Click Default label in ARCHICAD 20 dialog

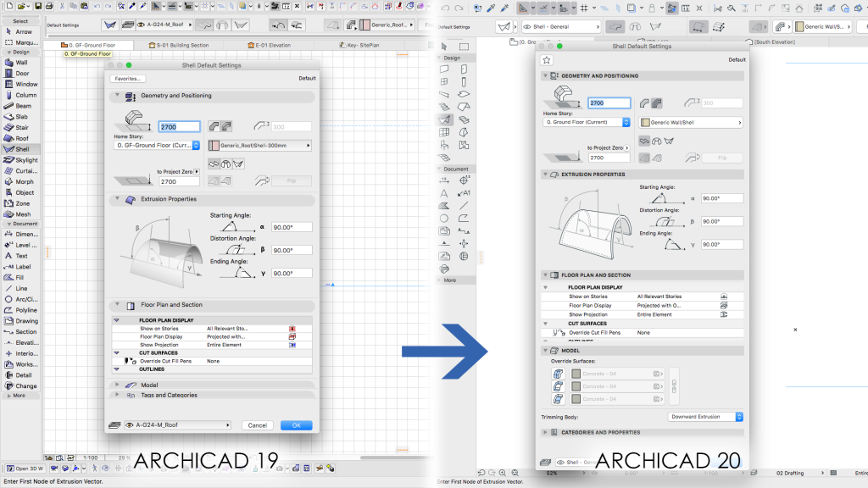737,60
